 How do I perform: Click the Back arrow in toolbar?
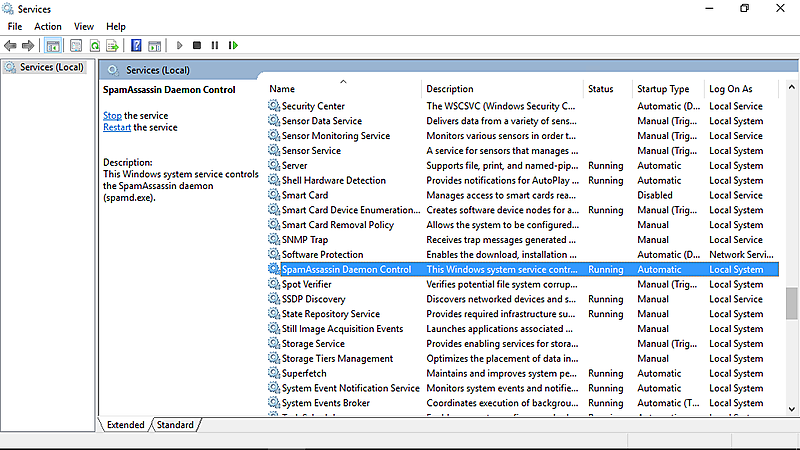[10, 45]
